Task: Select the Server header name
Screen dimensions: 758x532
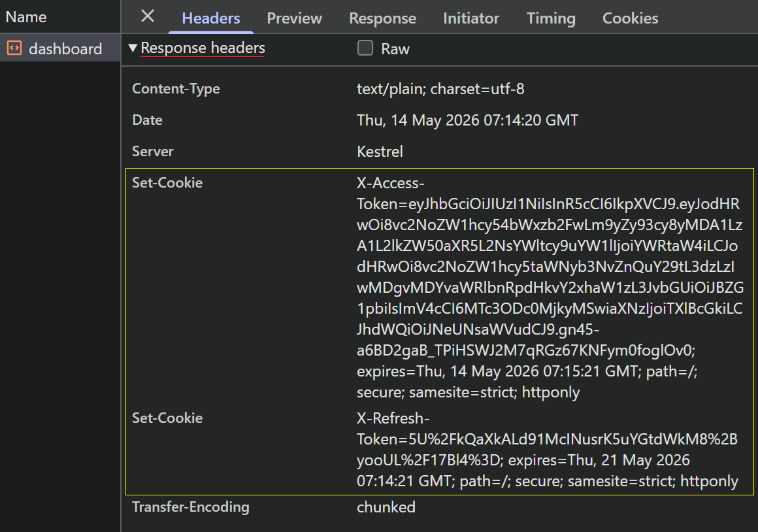Action: point(153,152)
